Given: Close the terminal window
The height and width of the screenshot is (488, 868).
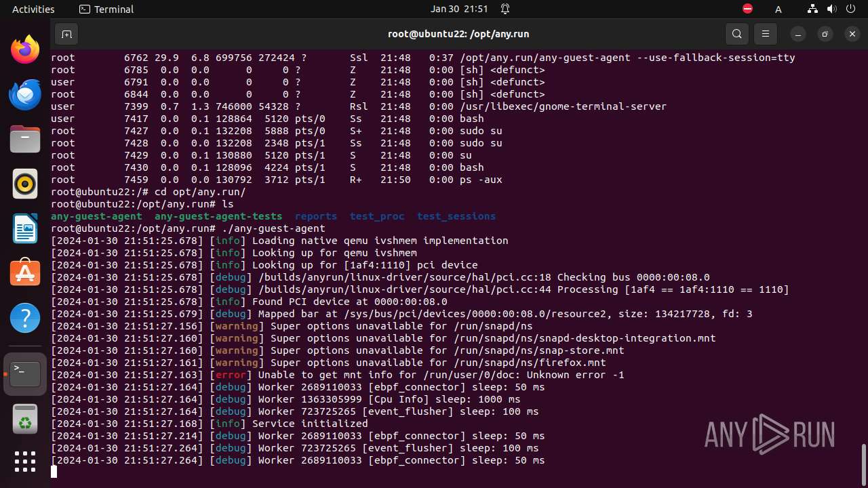Looking at the screenshot, I should [x=852, y=34].
